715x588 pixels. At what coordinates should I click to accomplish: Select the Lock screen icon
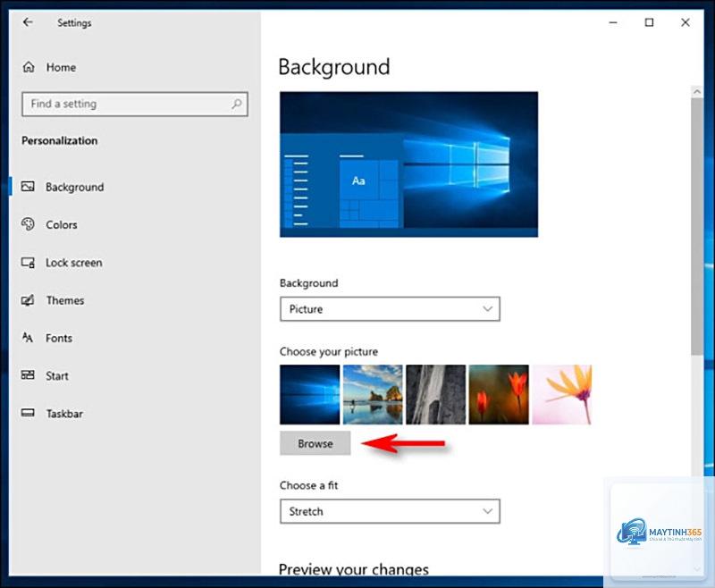click(x=28, y=263)
